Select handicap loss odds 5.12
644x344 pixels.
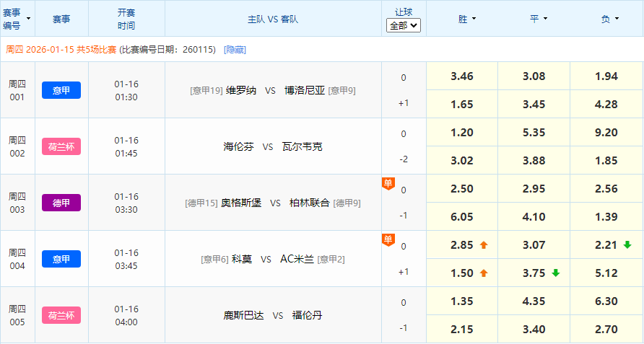pyautogui.click(x=606, y=273)
